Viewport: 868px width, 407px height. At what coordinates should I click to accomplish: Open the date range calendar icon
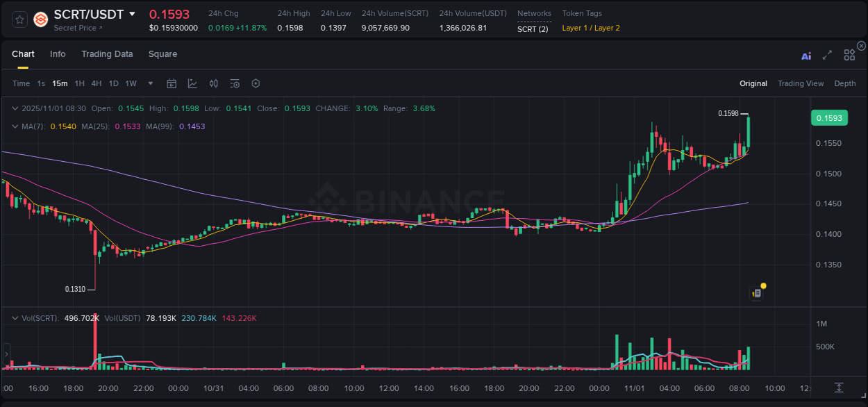(172, 83)
